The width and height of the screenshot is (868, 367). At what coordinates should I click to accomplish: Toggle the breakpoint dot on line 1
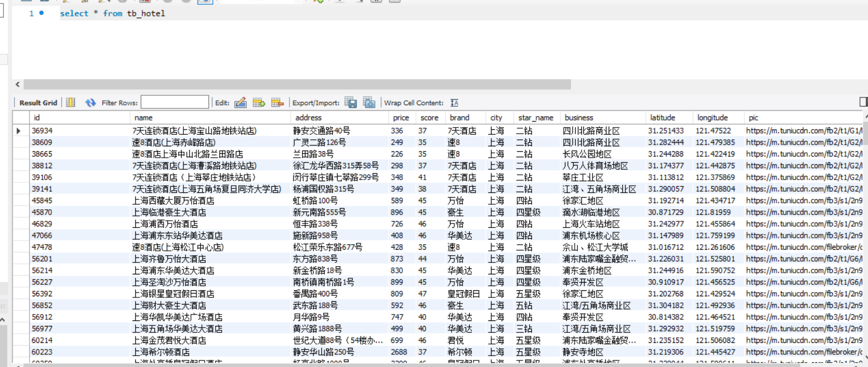point(42,13)
